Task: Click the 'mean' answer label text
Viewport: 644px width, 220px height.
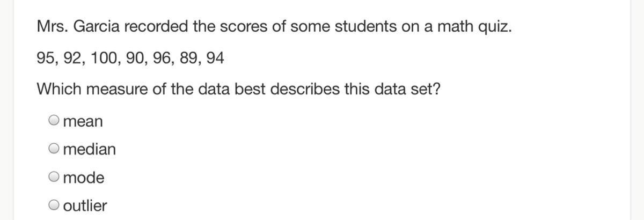Action: [x=83, y=122]
